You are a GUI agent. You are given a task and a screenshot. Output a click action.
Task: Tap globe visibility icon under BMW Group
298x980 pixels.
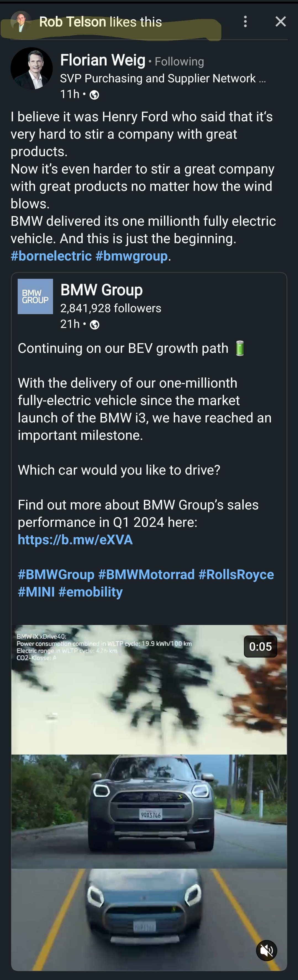(95, 325)
